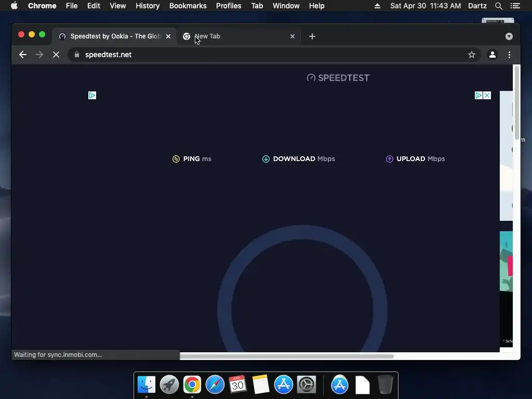Viewport: 532px width, 399px height.
Task: Open the Profiles menu
Action: (229, 6)
